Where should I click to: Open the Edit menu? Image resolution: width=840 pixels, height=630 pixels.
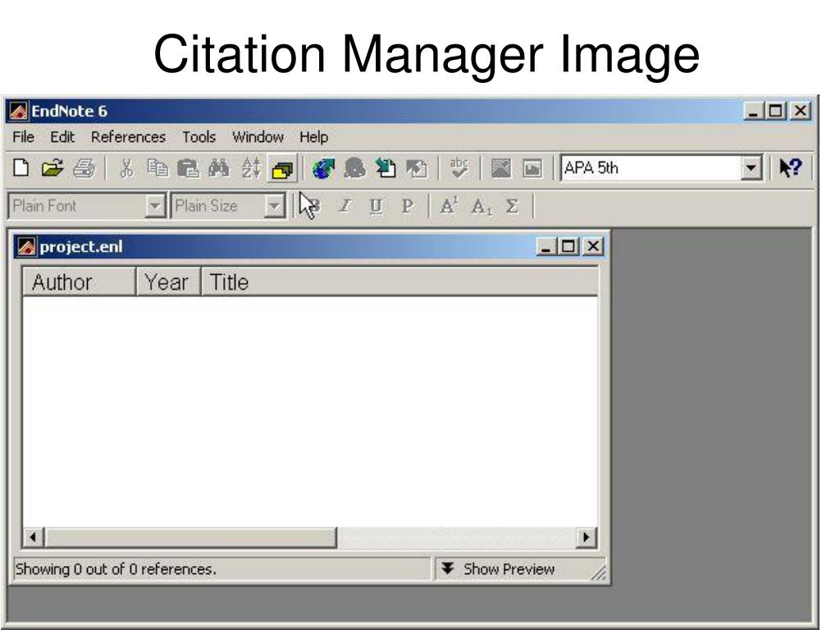(62, 137)
